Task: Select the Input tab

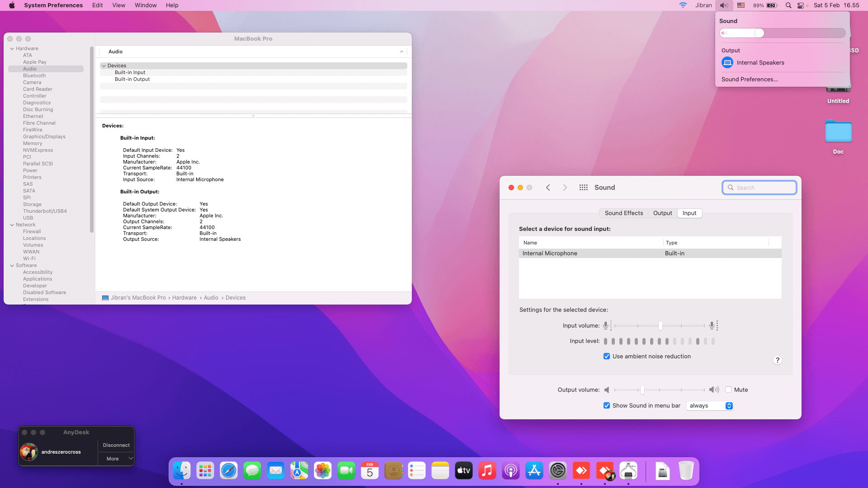Action: pos(689,213)
